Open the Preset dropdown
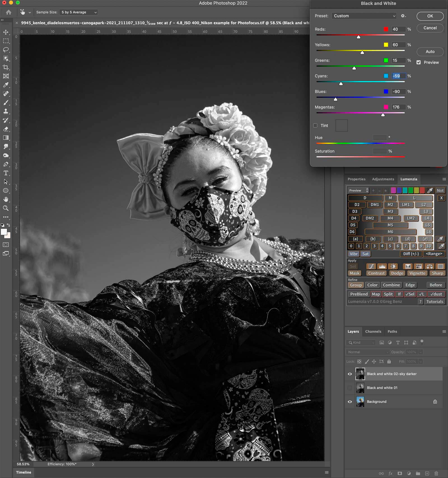 (364, 16)
